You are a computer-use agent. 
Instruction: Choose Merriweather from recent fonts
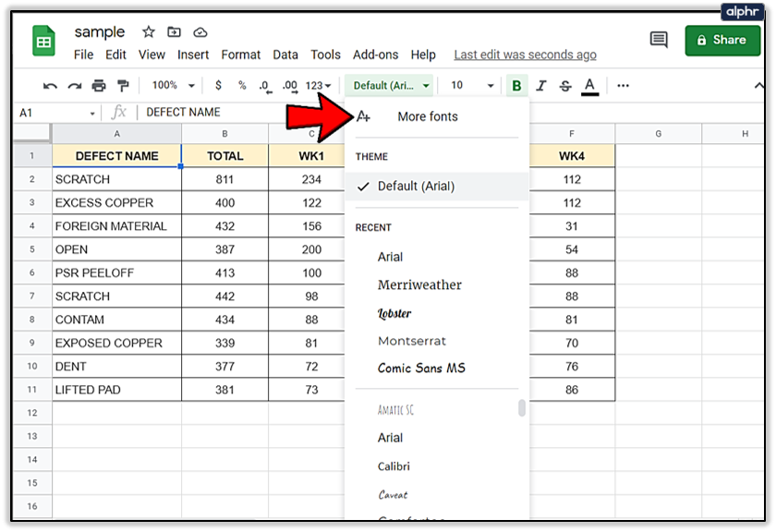point(419,284)
